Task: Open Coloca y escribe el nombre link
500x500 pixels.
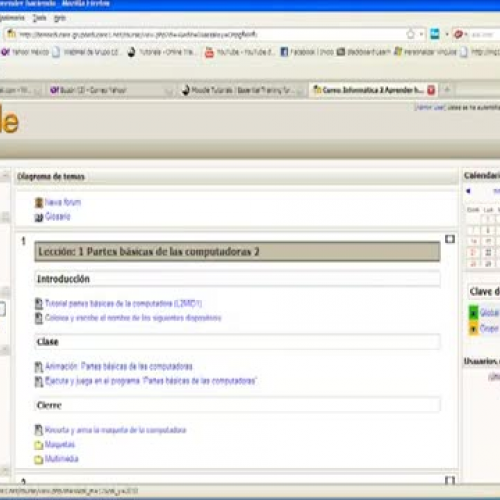Action: 133,318
